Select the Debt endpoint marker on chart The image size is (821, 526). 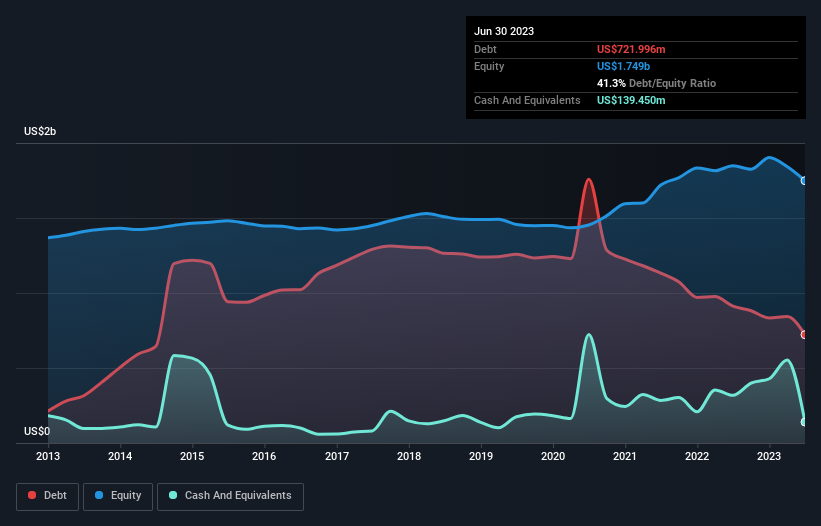[x=804, y=334]
